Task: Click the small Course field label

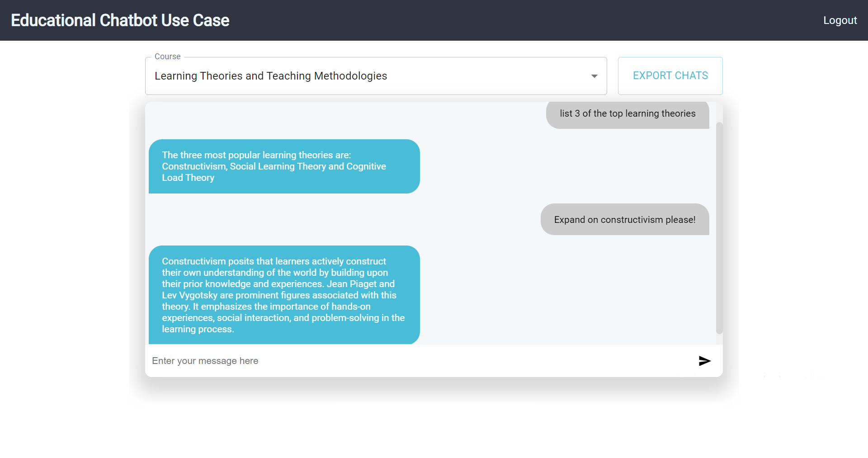Action: [167, 57]
